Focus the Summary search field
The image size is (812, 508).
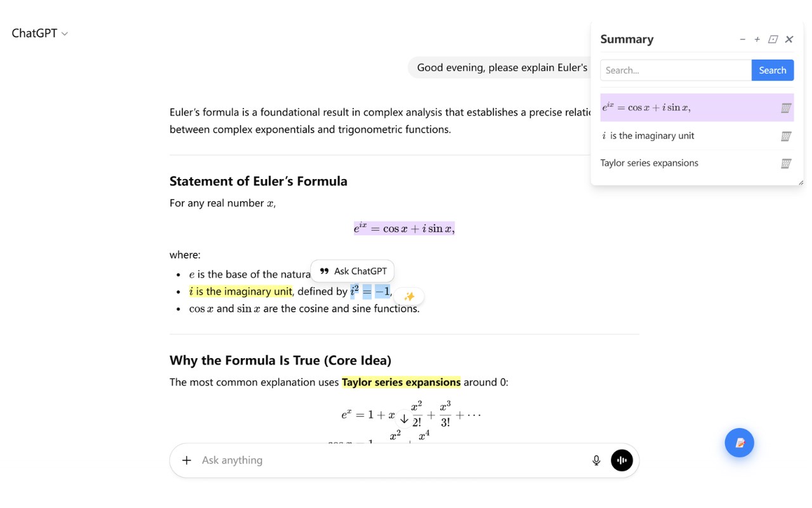[676, 70]
